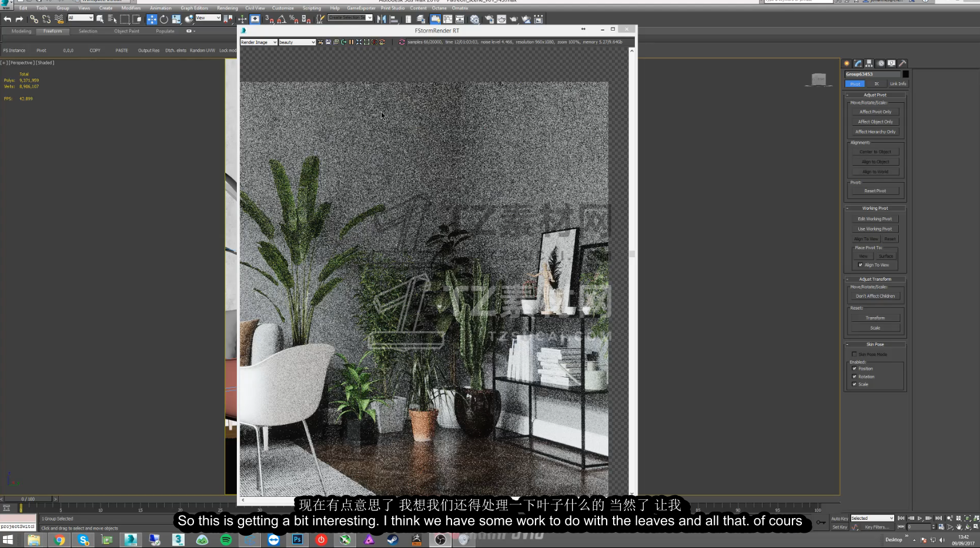The height and width of the screenshot is (548, 980).
Task: Click the Align tool icon
Action: [x=394, y=19]
